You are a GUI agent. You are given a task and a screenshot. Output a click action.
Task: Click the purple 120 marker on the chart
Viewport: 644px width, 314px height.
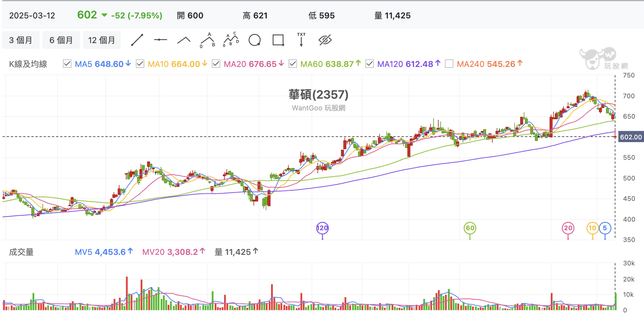tap(322, 228)
